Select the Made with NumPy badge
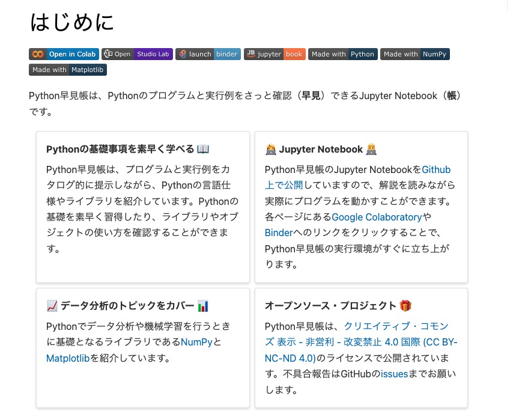Screen dimensions: 510x420 (414, 54)
